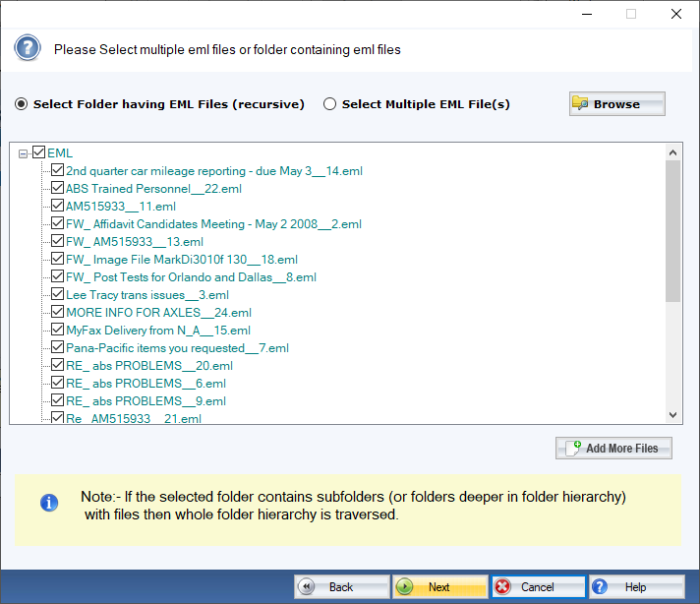700x604 pixels.
Task: Select Lee Tracy trans issues__3.eml name
Action: (x=147, y=295)
